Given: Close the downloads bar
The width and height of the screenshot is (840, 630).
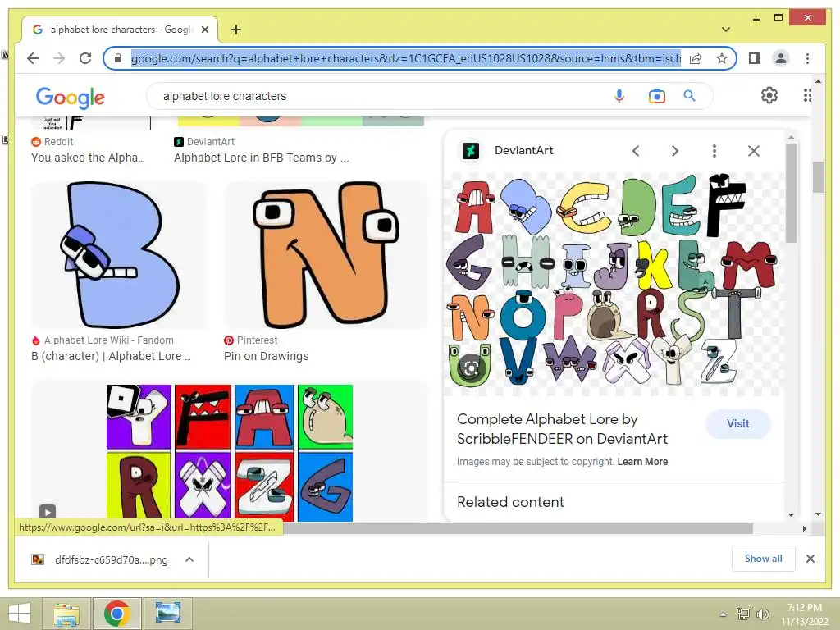Looking at the screenshot, I should coord(810,559).
